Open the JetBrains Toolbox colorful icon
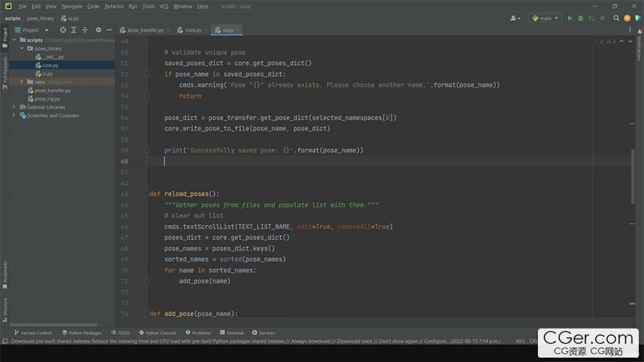The width and height of the screenshot is (644, 362). tap(638, 18)
